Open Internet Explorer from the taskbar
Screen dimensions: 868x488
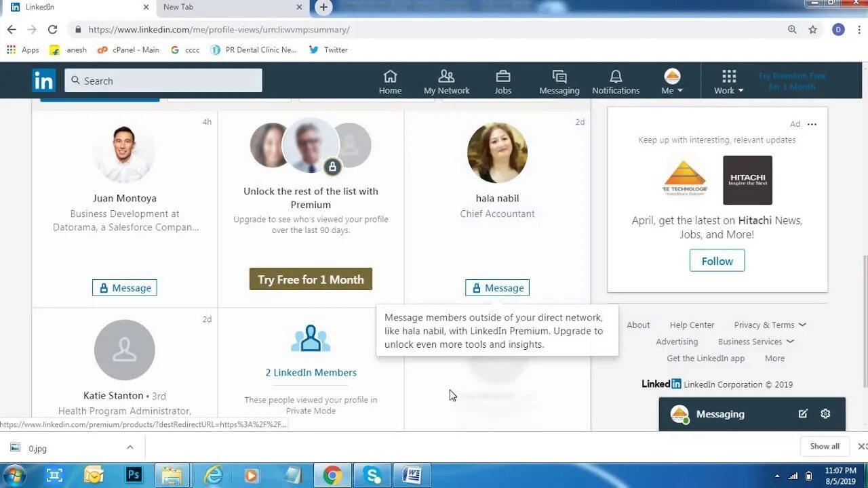tap(213, 475)
